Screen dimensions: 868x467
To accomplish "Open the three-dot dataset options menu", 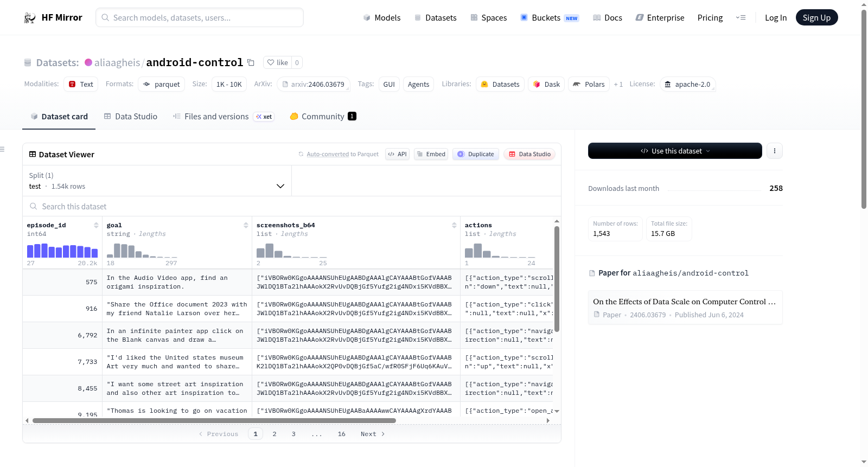I will coord(775,151).
